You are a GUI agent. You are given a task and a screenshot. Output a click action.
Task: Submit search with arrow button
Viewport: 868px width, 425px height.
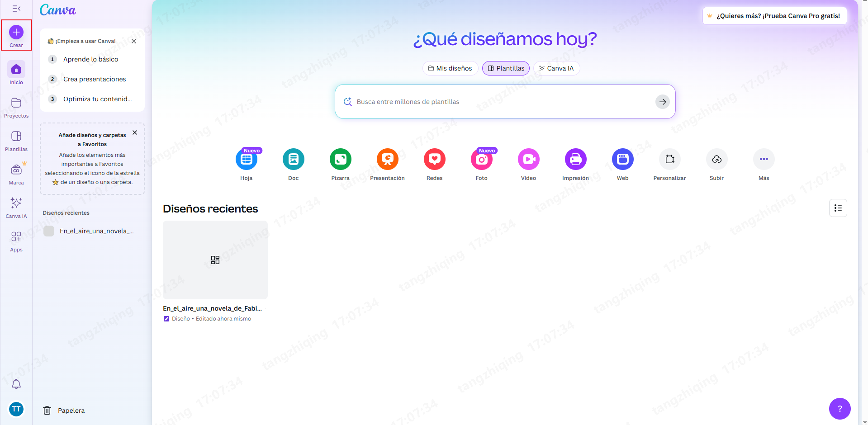[x=663, y=102]
